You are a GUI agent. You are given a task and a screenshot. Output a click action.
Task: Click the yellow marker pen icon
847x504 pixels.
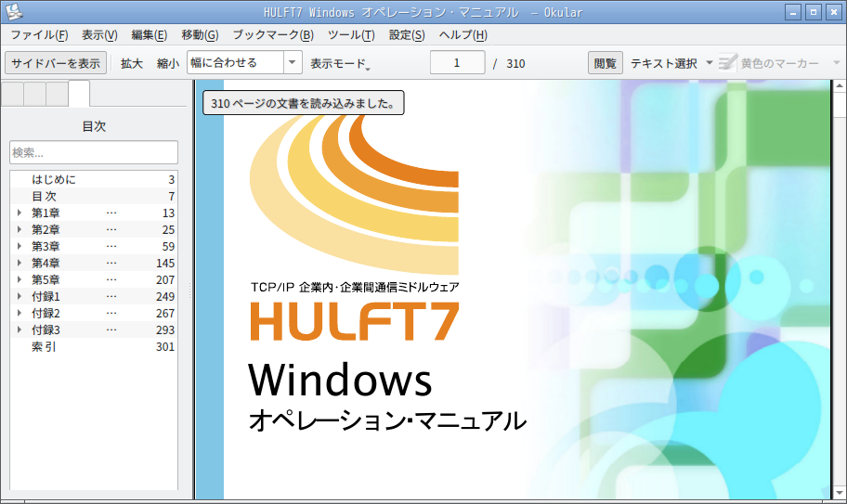(x=727, y=63)
